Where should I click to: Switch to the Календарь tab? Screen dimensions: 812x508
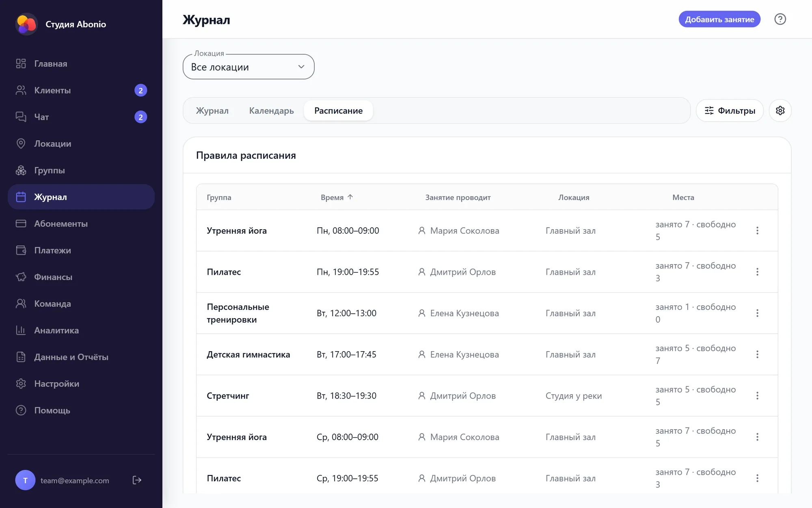pyautogui.click(x=271, y=111)
